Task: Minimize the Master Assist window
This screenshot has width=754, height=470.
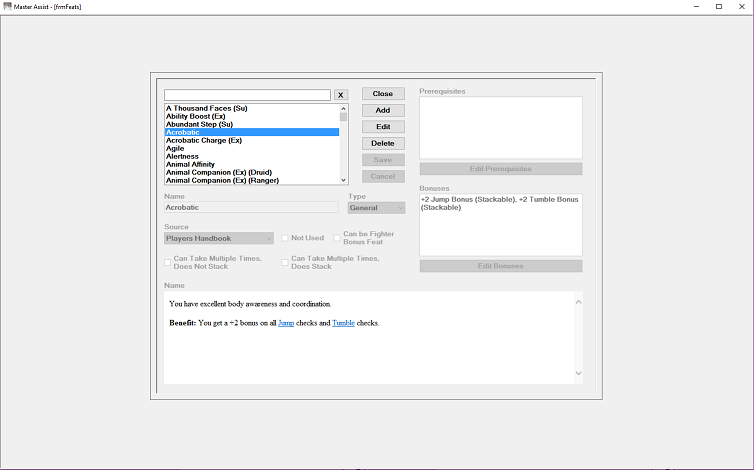Action: pyautogui.click(x=696, y=7)
